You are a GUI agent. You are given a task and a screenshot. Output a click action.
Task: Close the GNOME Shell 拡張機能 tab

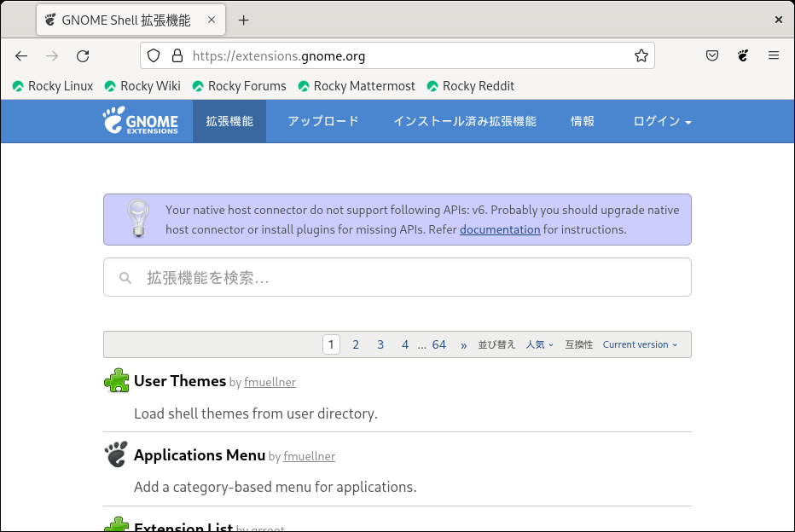tap(212, 20)
